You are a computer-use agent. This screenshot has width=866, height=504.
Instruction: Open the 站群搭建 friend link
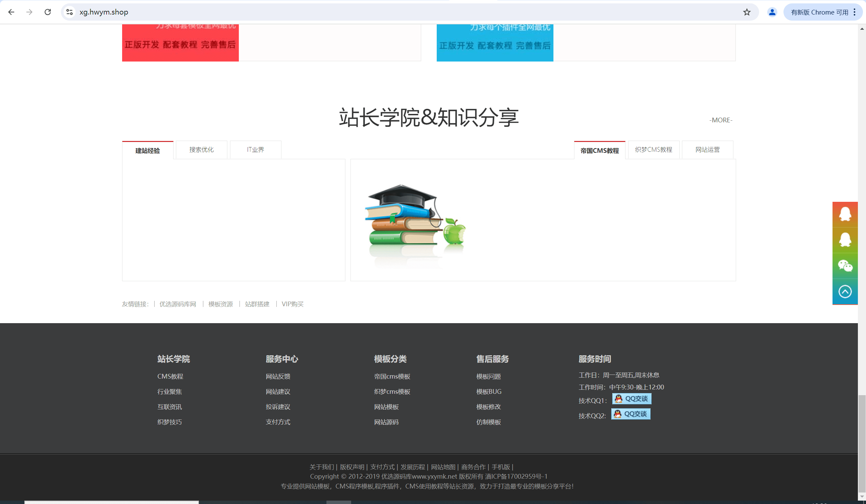point(257,304)
